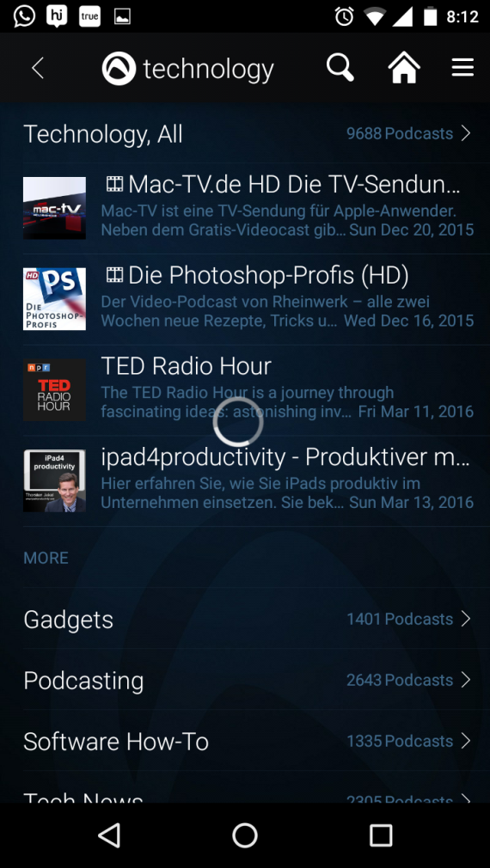The image size is (490, 868).
Task: Expand the Podcasting category chevron
Action: (x=466, y=679)
